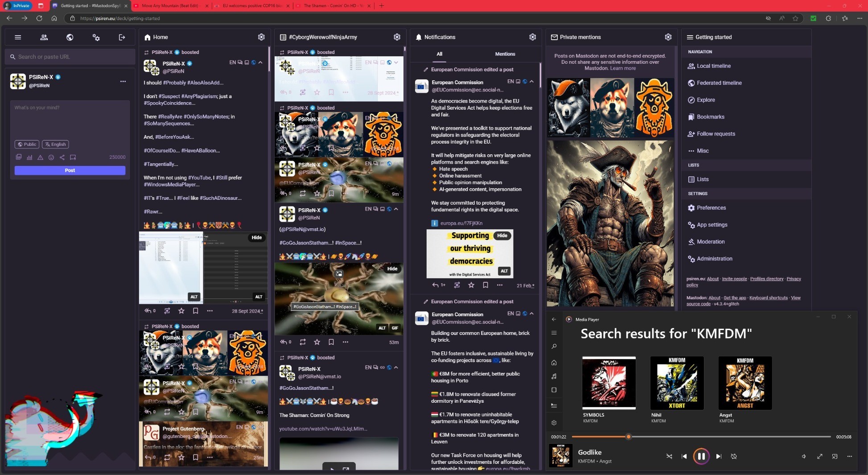Go to Media Player Home in sidebar
Screen dimensions: 868x475
554,363
